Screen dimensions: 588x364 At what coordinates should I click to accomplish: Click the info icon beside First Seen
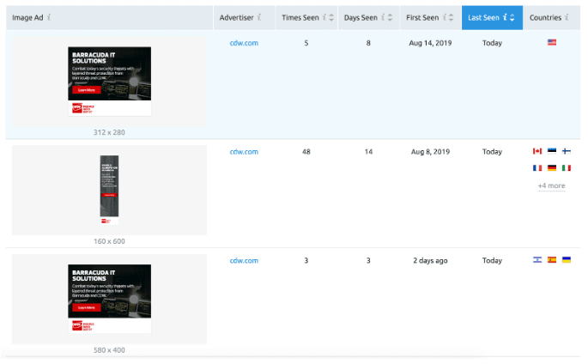445,17
